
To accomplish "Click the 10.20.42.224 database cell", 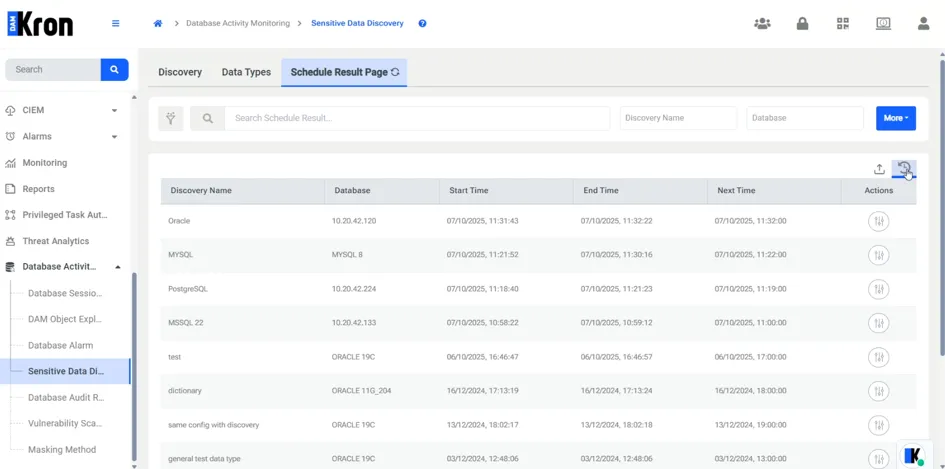I will (354, 289).
